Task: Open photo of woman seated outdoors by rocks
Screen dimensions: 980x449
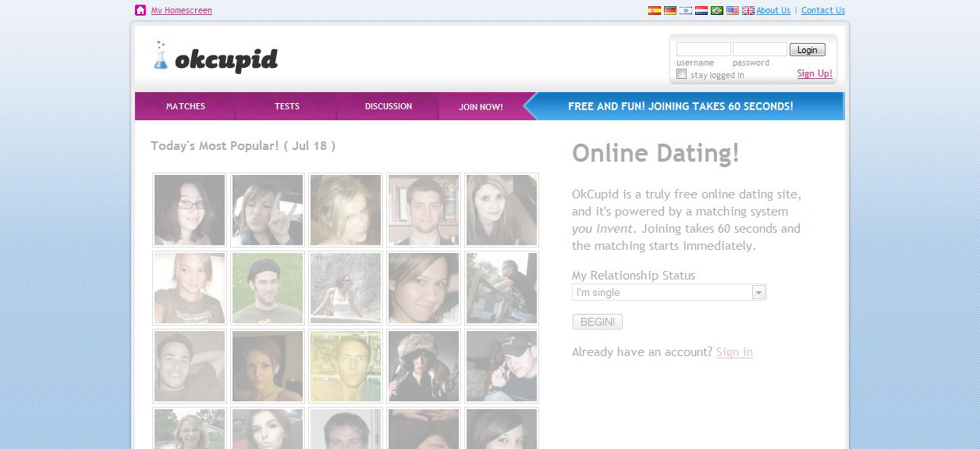Action: click(x=346, y=288)
